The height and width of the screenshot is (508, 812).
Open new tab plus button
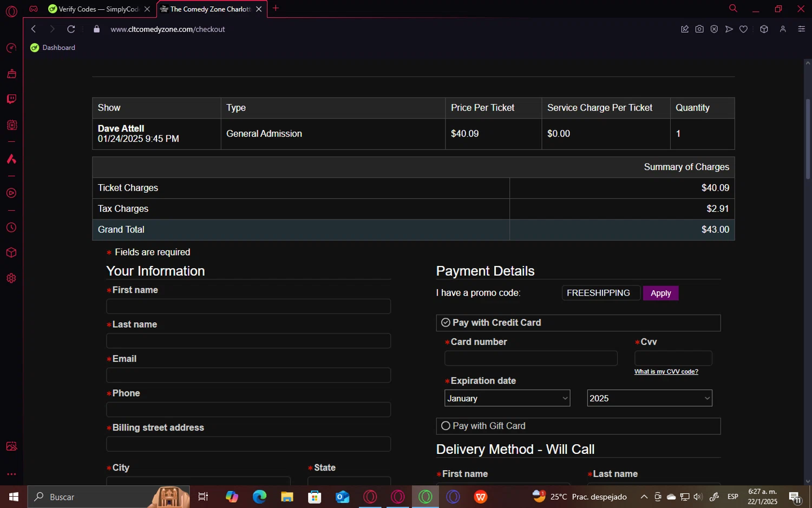[276, 8]
